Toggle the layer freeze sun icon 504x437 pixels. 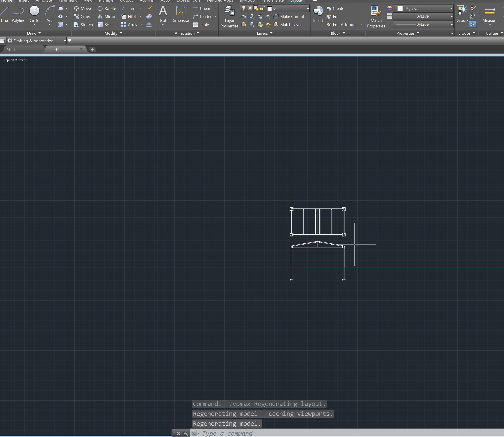250,8
